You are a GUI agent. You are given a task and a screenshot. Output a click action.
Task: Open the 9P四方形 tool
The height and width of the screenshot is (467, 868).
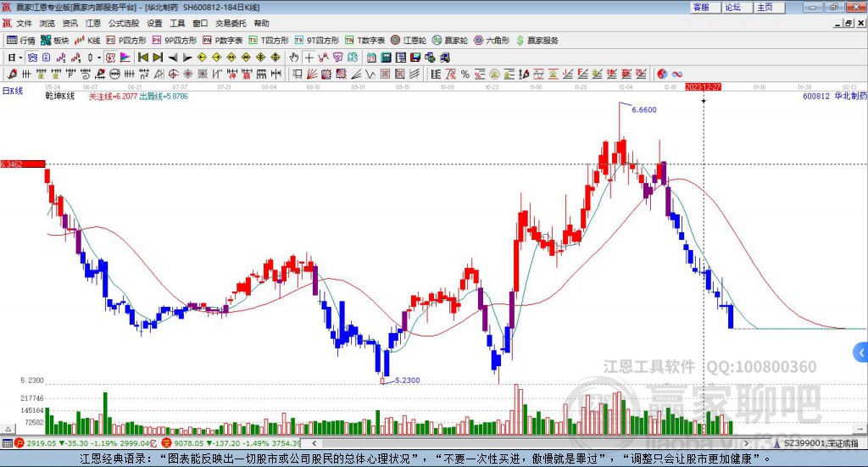click(175, 41)
